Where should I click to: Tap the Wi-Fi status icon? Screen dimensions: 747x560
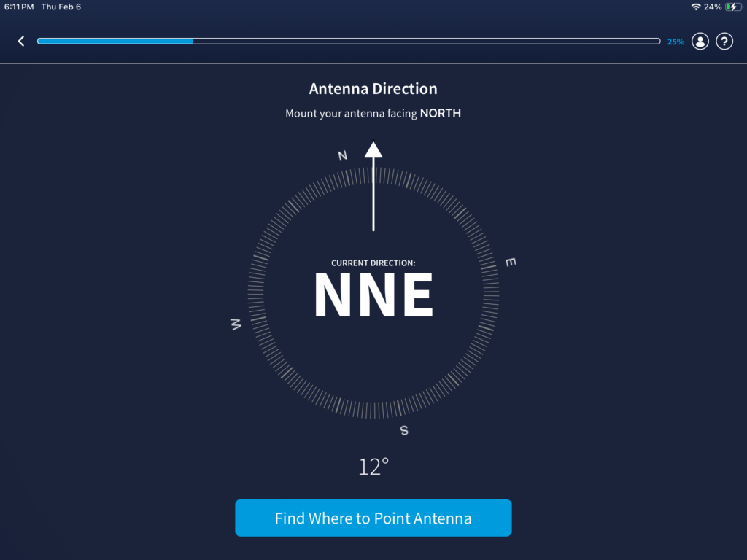pyautogui.click(x=695, y=7)
